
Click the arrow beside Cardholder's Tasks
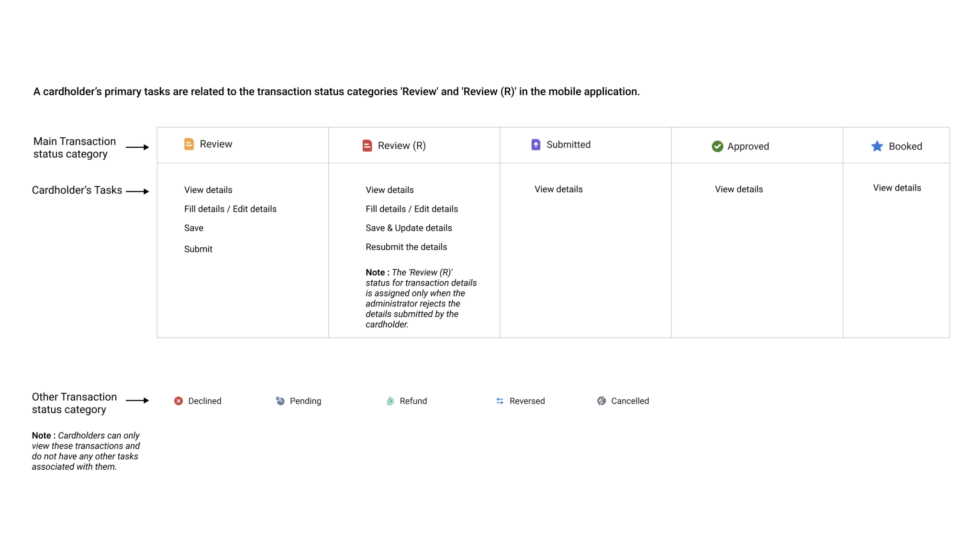[x=137, y=191]
